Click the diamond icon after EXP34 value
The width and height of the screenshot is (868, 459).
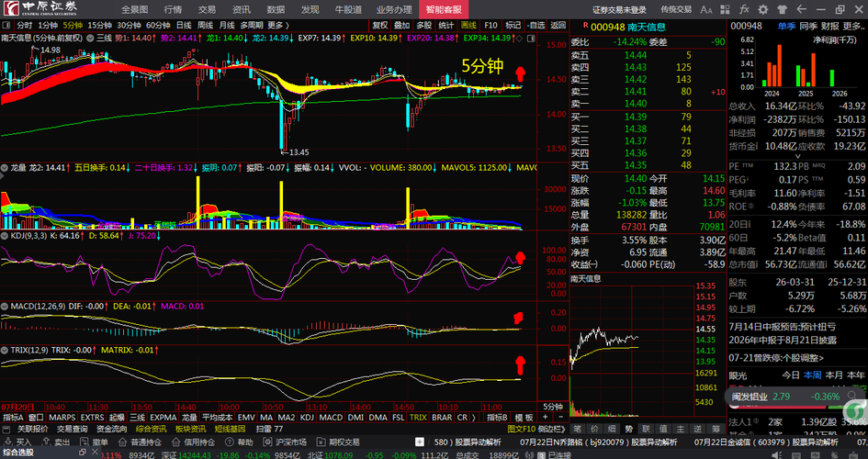coord(519,39)
